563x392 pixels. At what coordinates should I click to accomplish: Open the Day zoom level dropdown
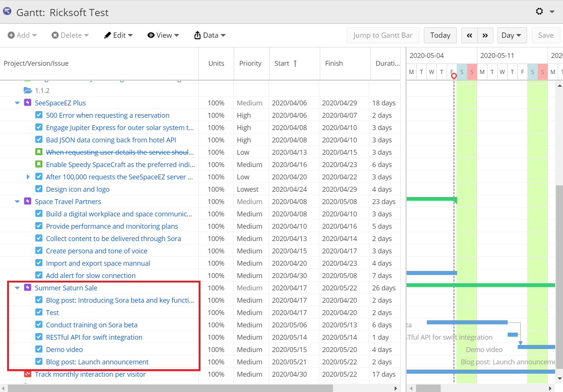[x=512, y=35]
